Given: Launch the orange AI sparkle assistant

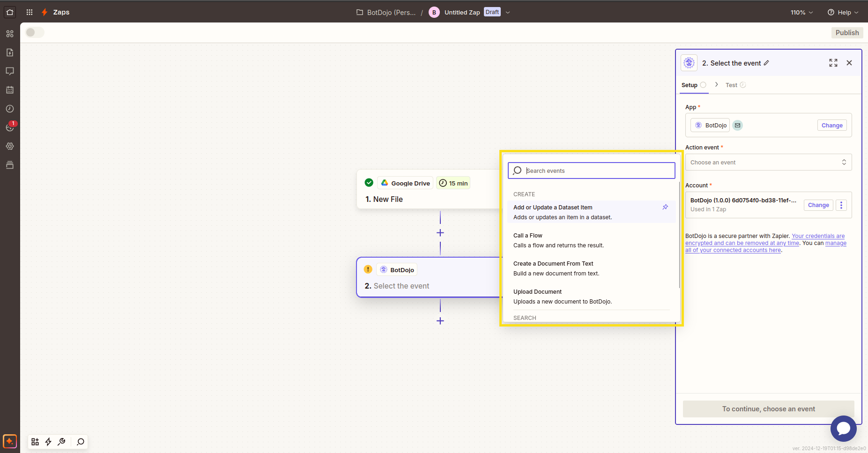Looking at the screenshot, I should [x=10, y=441].
